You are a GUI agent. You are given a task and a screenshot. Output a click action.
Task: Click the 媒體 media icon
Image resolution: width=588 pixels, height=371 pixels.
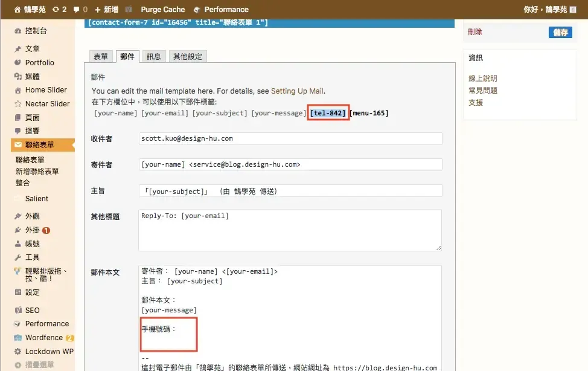[18, 76]
